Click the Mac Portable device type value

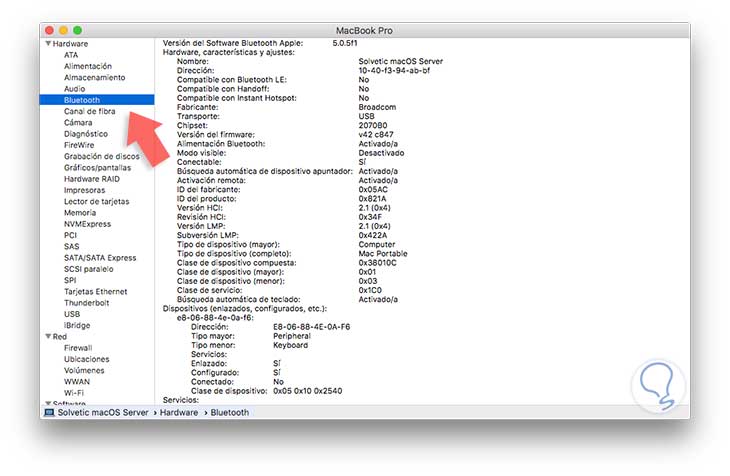[383, 253]
